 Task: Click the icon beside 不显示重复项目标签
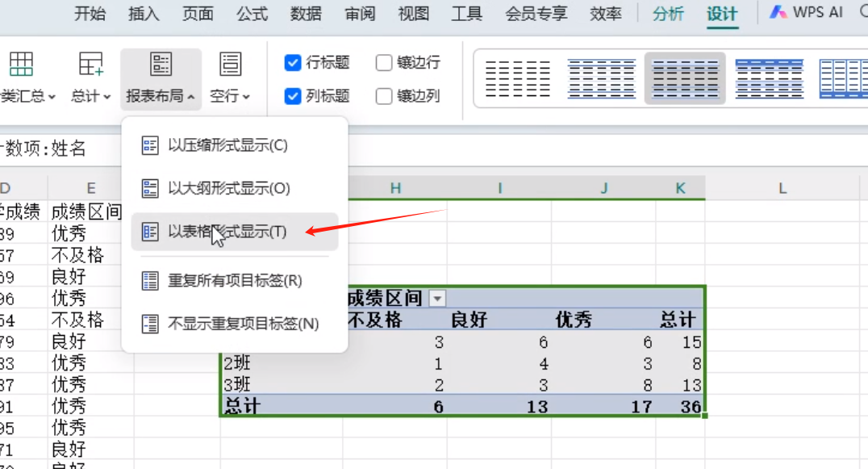point(150,324)
